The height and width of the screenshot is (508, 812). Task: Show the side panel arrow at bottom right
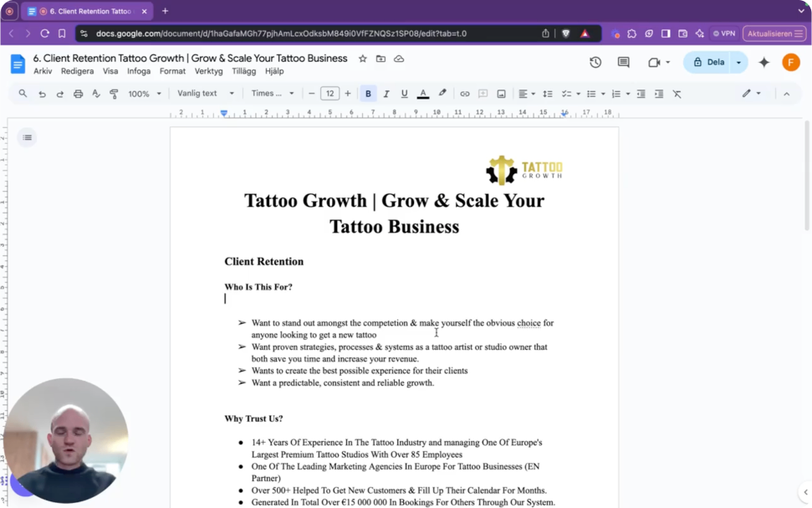[805, 492]
